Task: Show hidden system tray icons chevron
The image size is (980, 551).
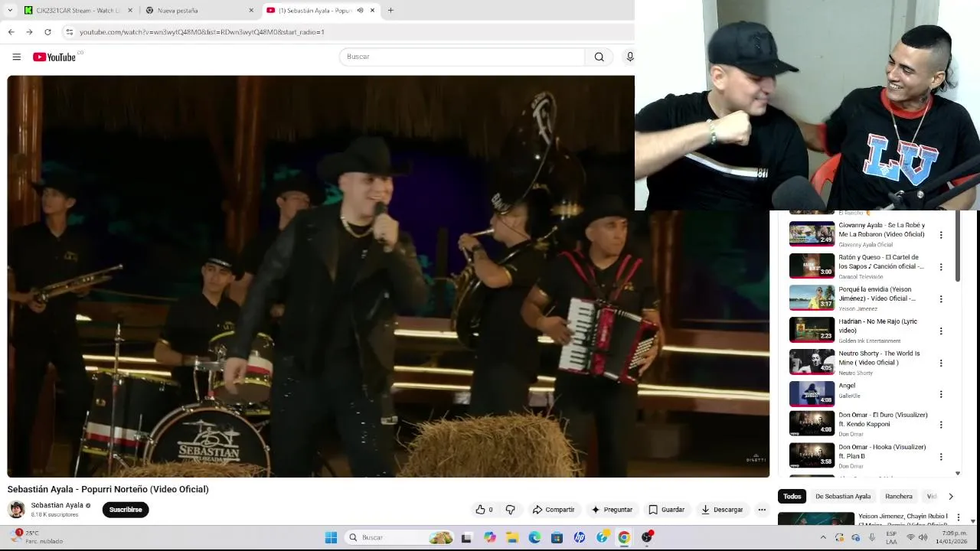Action: 823,537
